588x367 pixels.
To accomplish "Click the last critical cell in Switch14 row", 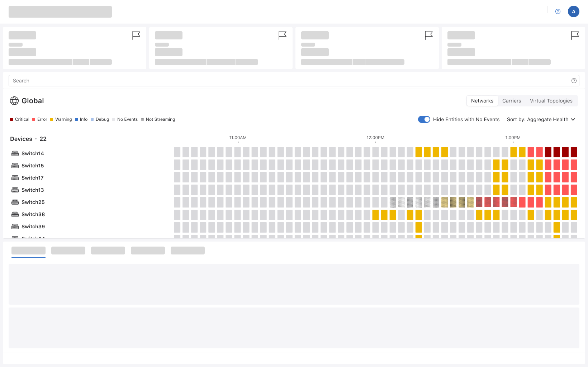I will (574, 152).
